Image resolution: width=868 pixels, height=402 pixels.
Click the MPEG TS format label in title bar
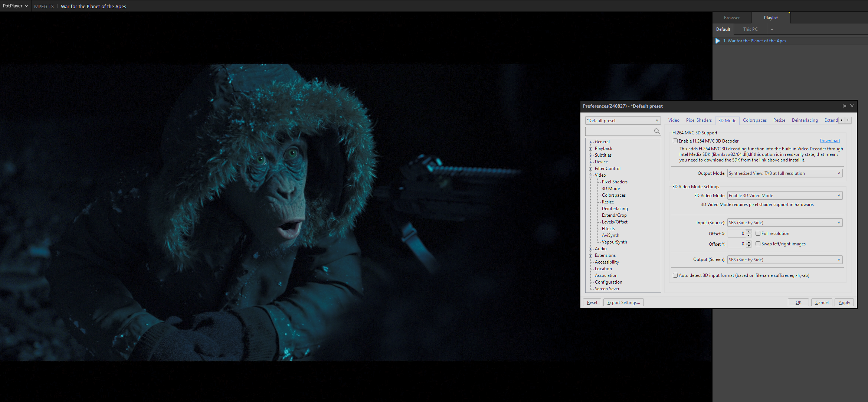point(44,6)
